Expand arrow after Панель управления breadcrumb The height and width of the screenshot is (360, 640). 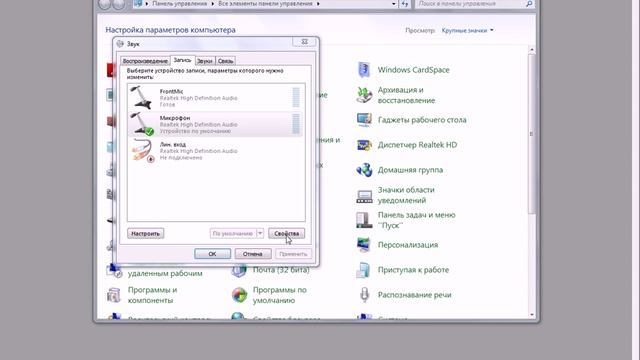[212, 4]
